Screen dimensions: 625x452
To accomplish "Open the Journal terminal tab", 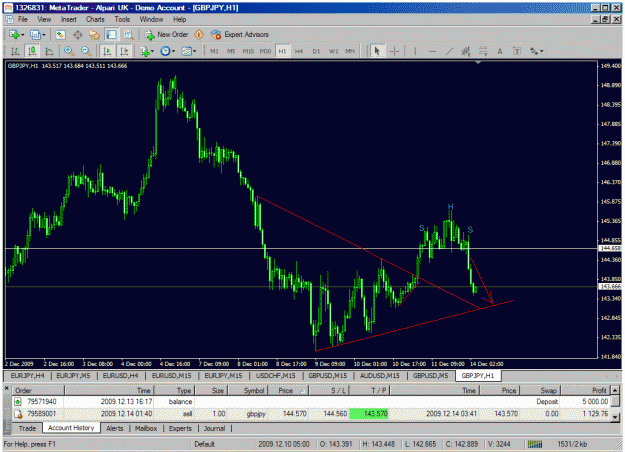I will 214,428.
